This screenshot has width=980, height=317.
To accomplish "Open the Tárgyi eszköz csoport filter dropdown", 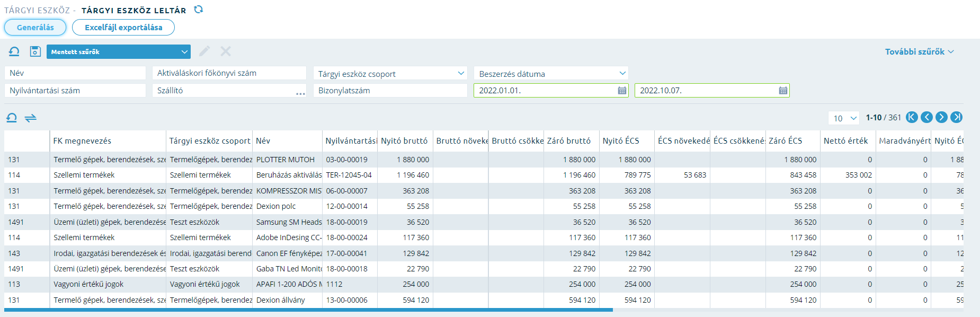I will point(390,74).
